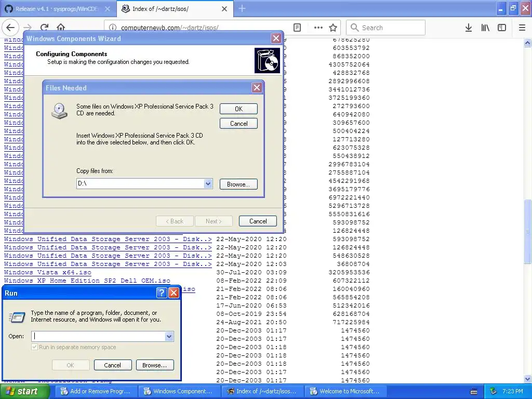Click scrollbar up arrow on the page
532x399 pixels.
[x=527, y=43]
